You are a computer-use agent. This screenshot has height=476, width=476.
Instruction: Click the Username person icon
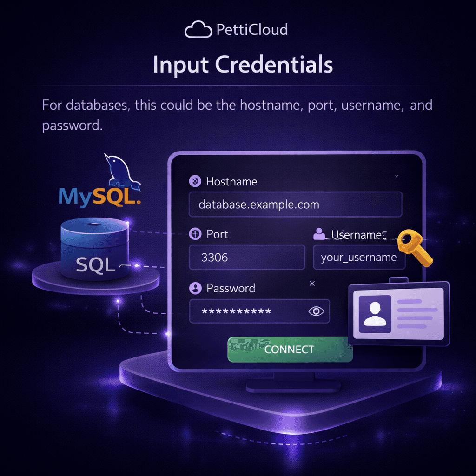coord(319,234)
